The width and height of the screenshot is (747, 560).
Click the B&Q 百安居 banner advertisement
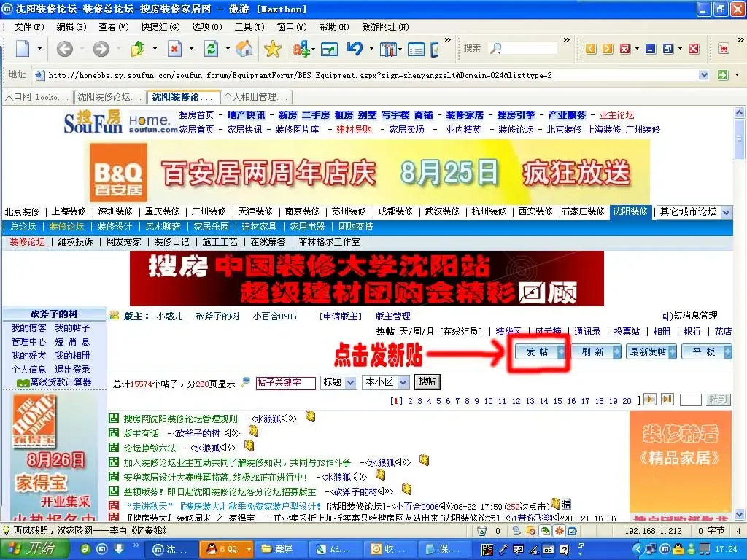point(370,172)
